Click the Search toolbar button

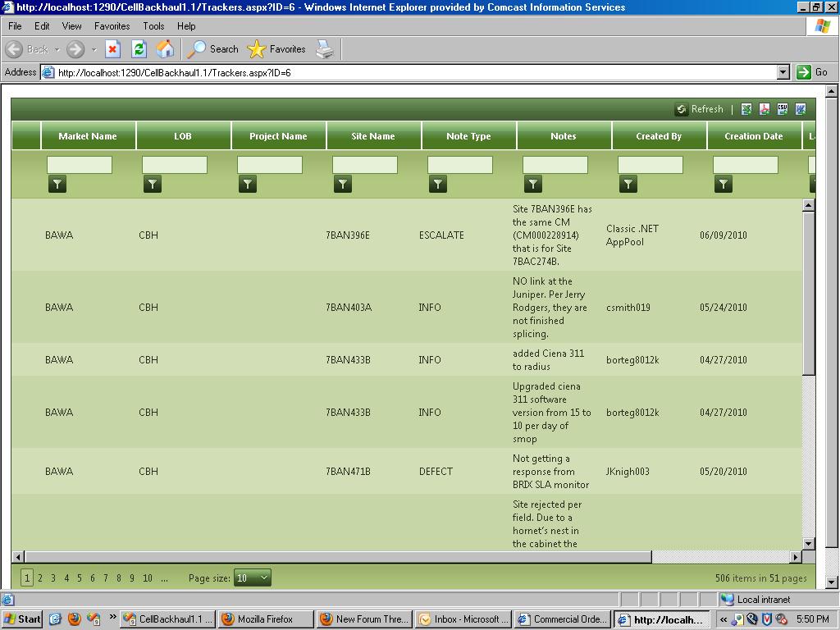pos(212,49)
